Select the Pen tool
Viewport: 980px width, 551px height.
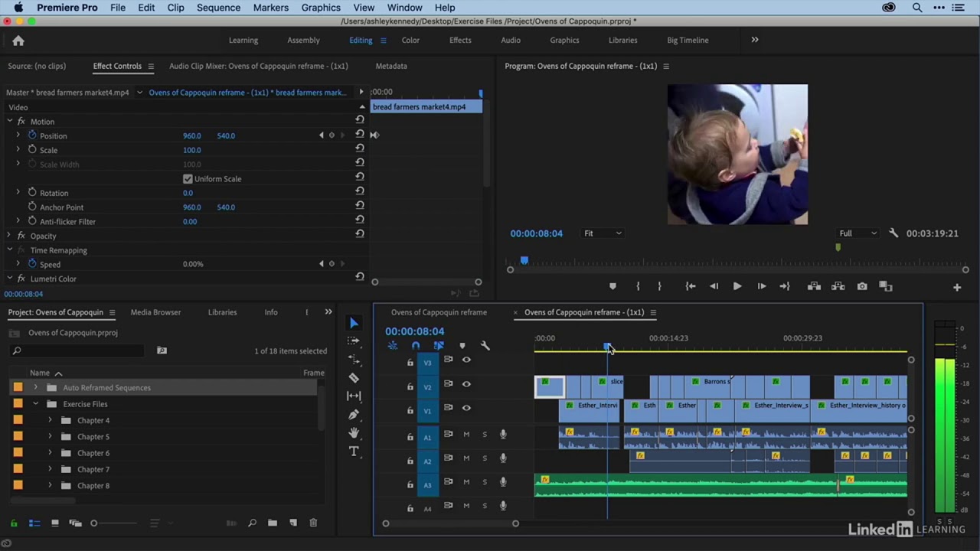[354, 414]
